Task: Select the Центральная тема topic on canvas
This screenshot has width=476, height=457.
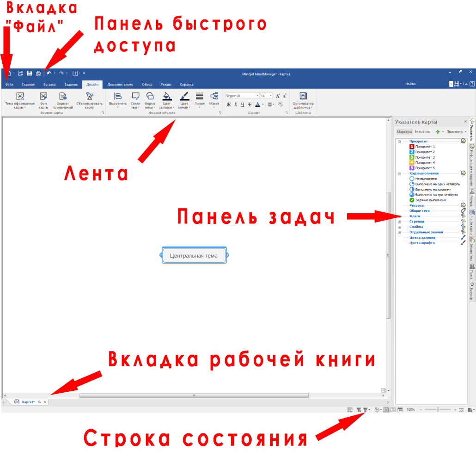Action: point(194,255)
